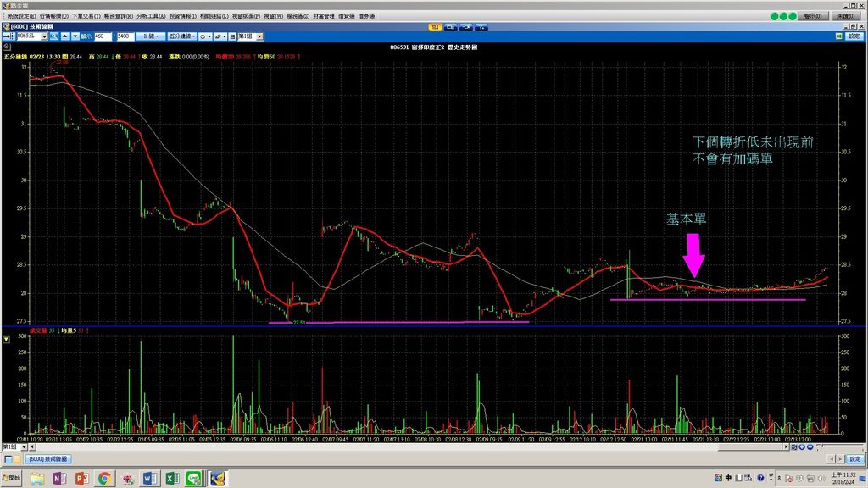Select the [6000] 技術線圖 bottom tab
The image size is (868, 488).
47,458
